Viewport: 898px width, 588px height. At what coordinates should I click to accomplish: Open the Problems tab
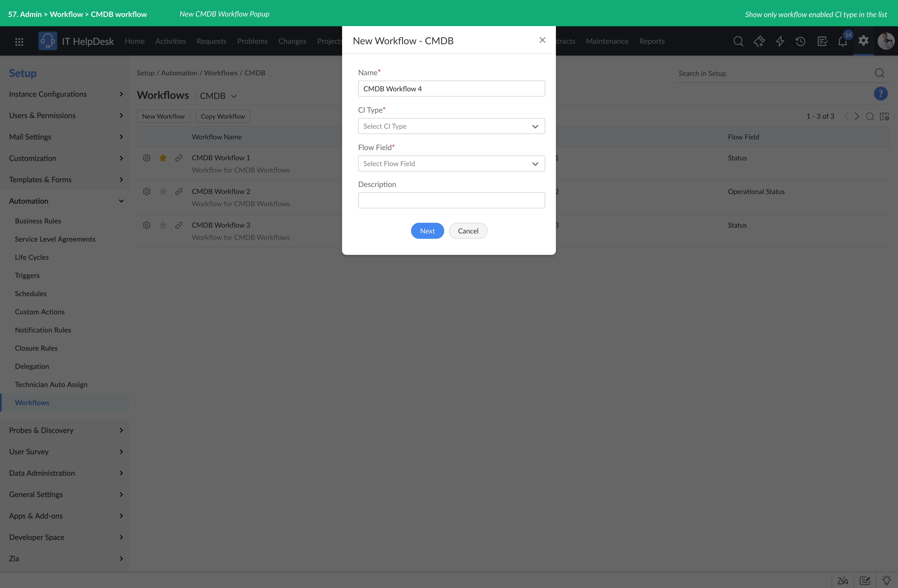[x=252, y=41]
